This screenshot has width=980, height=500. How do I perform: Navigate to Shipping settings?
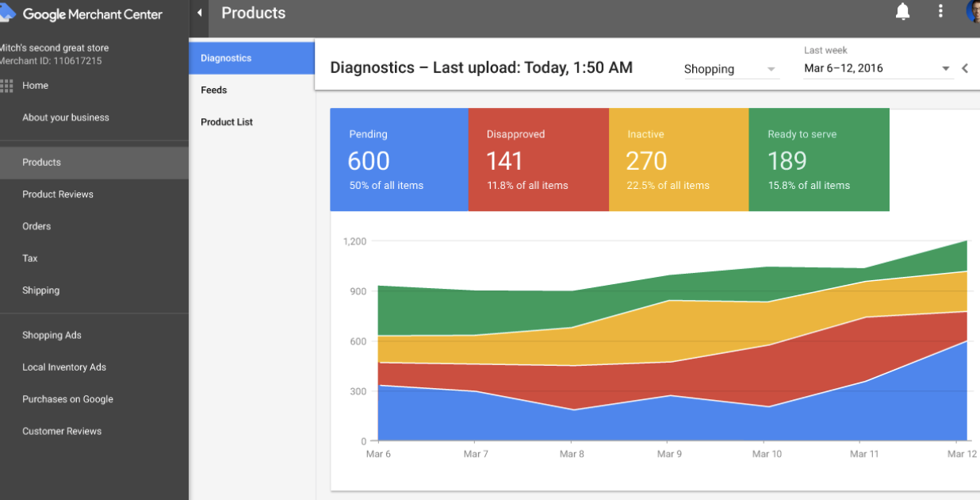click(40, 290)
